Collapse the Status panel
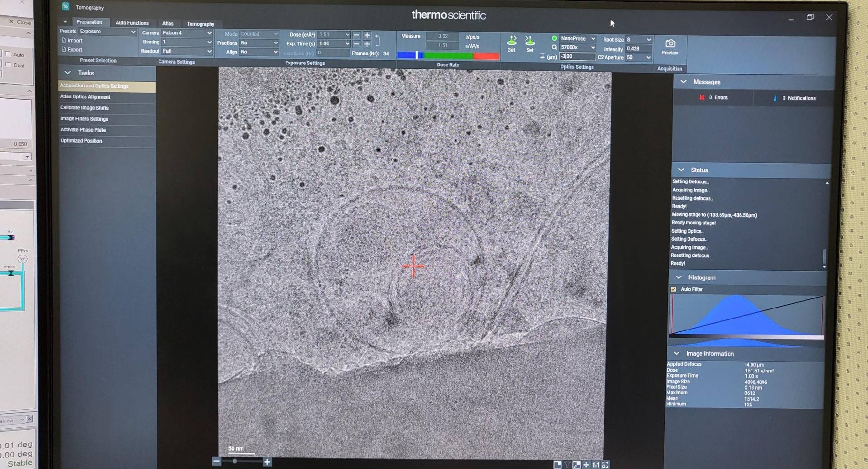The width and height of the screenshot is (868, 469). (681, 170)
